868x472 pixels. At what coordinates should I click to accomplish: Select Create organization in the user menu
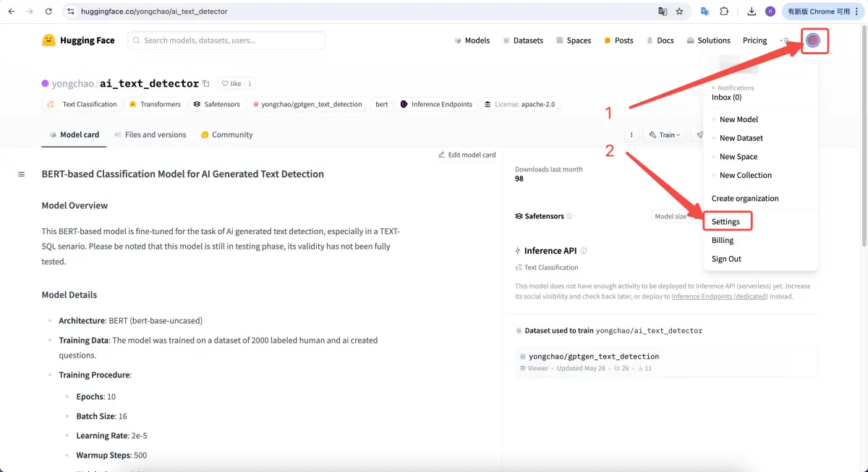745,199
